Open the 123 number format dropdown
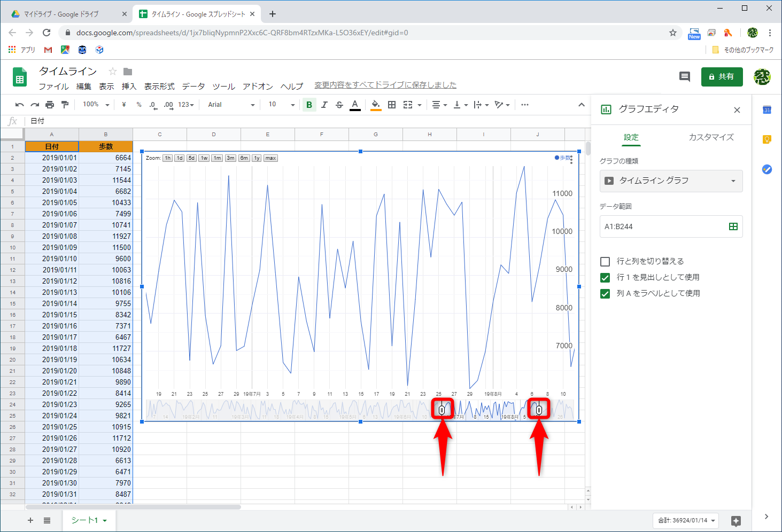The height and width of the screenshot is (532, 782). pos(186,105)
